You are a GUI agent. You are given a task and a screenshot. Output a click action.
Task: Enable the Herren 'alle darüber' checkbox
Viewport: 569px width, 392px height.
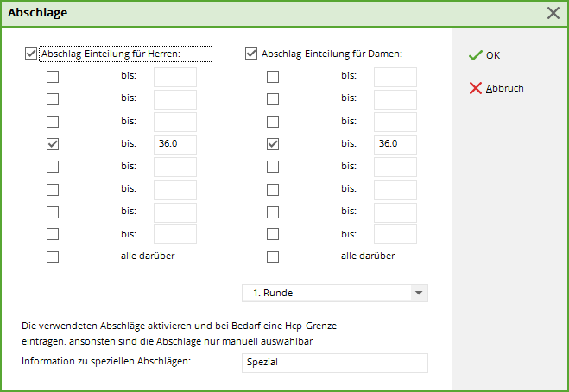click(53, 256)
